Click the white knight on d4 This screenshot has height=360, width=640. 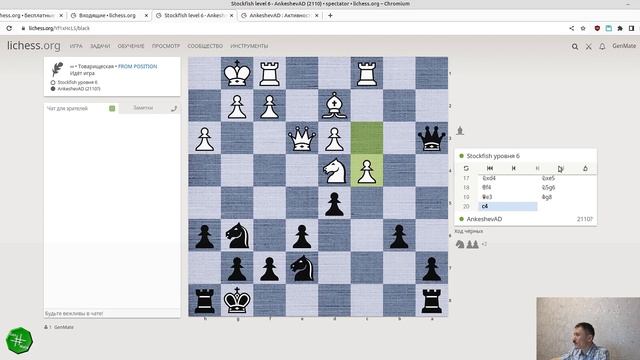pyautogui.click(x=334, y=170)
